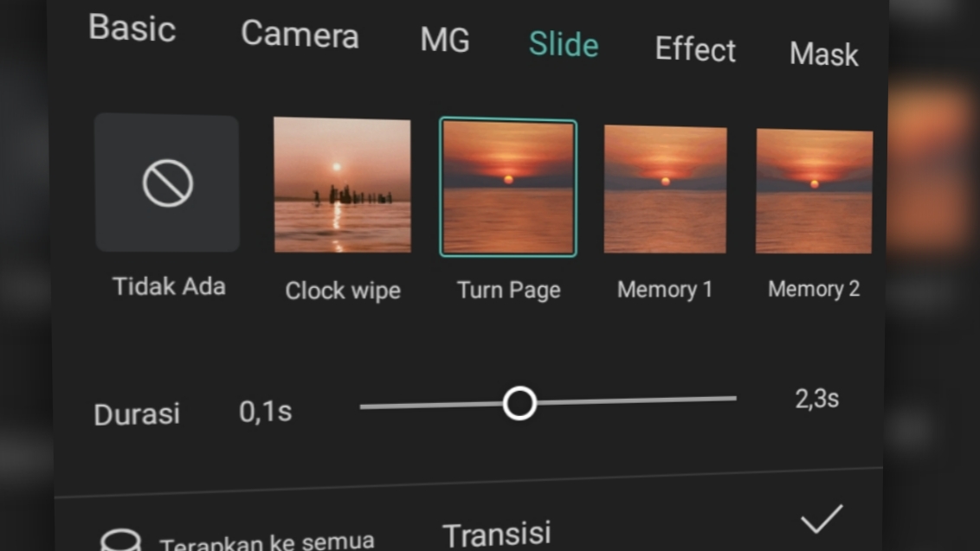
Task: Choose the Memory 2 transition thumbnail
Action: tap(814, 191)
